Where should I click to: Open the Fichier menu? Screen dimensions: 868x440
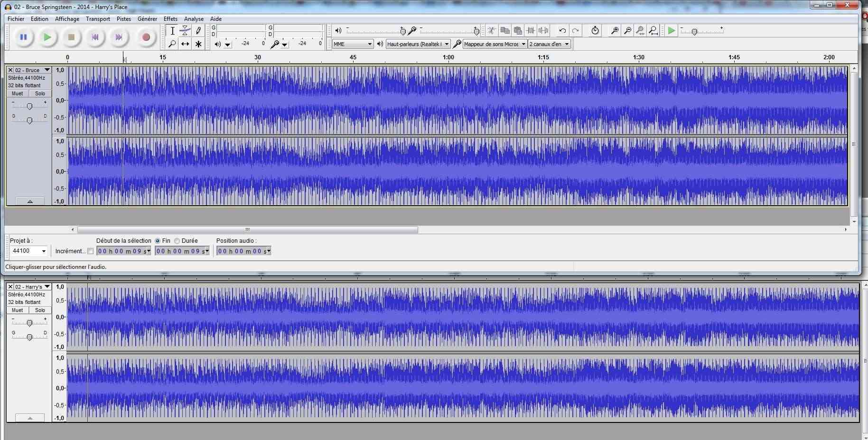click(x=16, y=19)
